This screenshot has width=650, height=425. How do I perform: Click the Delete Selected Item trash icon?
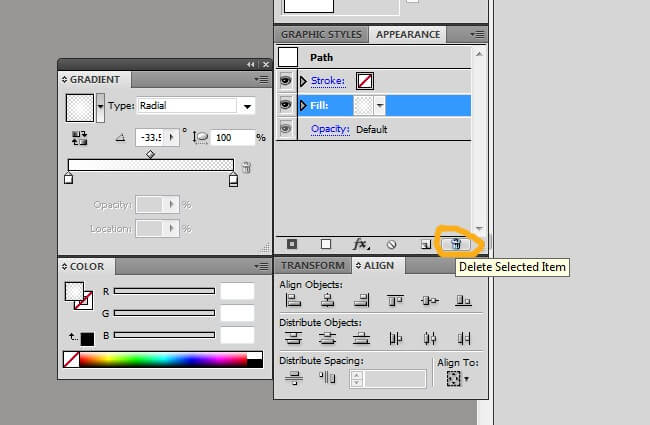[x=456, y=243]
